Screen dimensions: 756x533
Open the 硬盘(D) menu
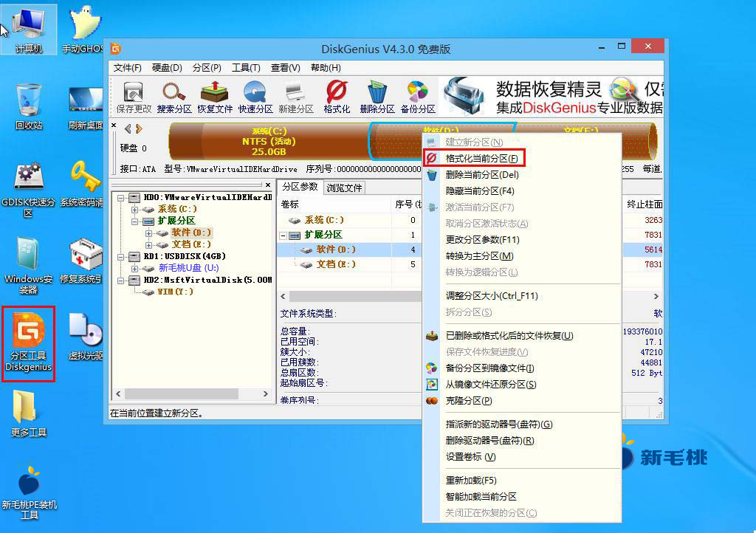(167, 68)
